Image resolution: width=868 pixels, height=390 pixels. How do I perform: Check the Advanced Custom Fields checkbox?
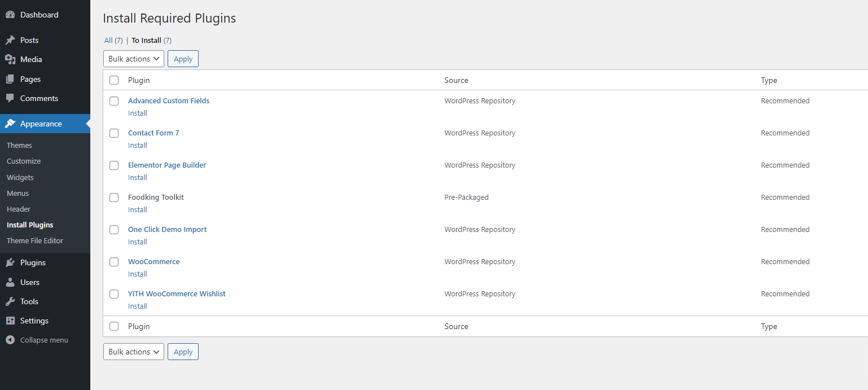[114, 101]
